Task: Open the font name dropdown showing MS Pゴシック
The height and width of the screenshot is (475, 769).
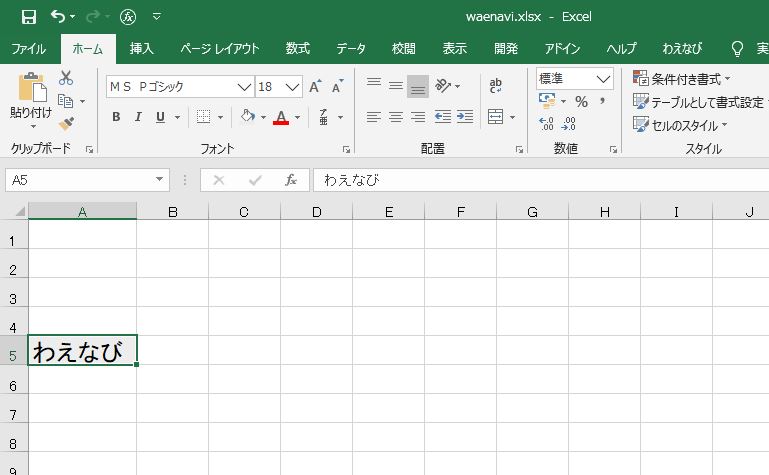Action: click(x=244, y=87)
